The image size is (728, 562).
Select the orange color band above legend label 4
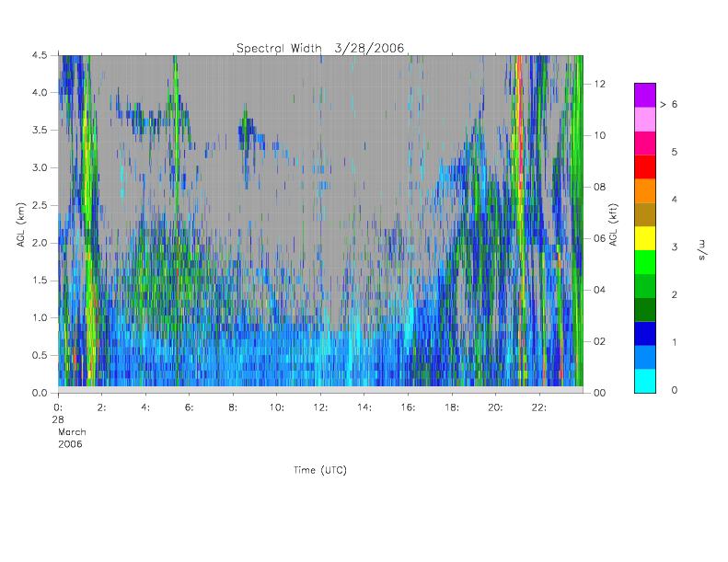645,190
